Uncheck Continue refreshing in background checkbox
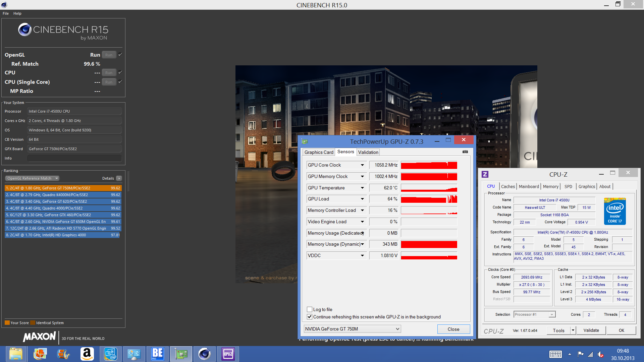This screenshot has width=644, height=362. coord(310,317)
